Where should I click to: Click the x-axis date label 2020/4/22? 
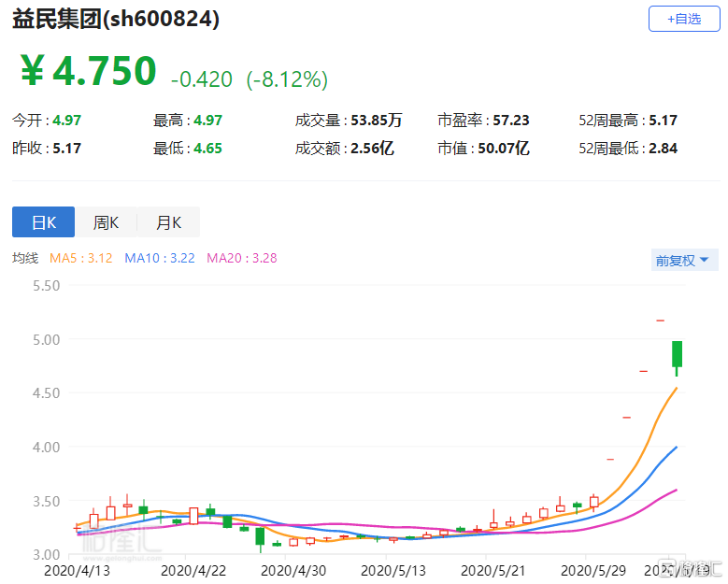(x=193, y=571)
